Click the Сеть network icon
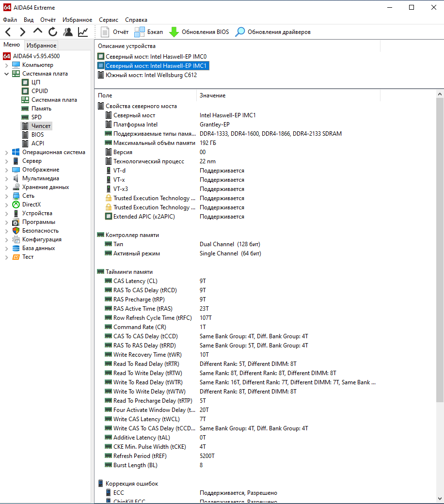 click(16, 196)
